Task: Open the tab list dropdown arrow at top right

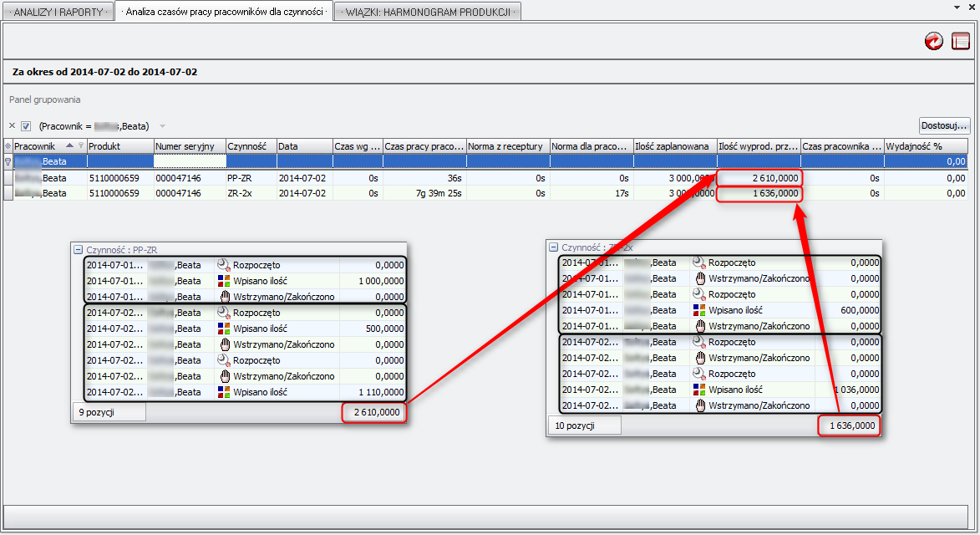Action: 956,7
